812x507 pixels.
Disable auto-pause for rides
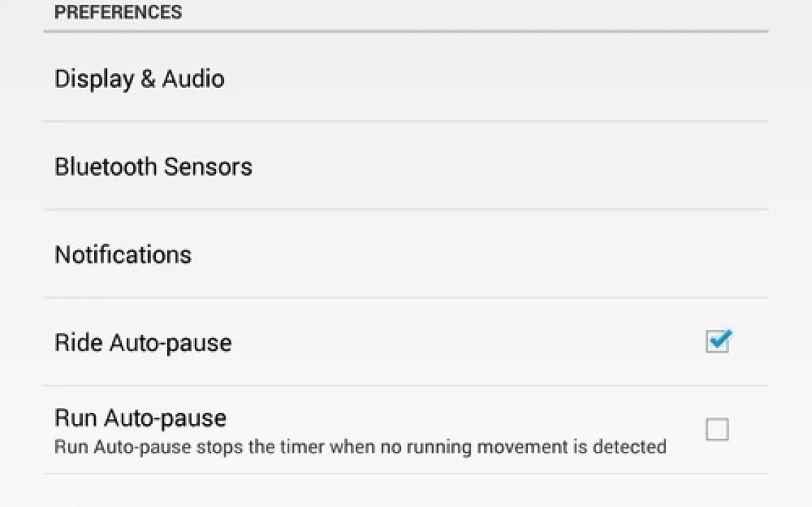point(717,342)
